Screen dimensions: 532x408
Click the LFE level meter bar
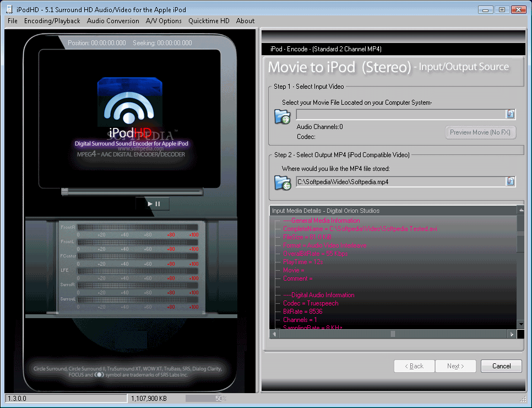coord(138,271)
